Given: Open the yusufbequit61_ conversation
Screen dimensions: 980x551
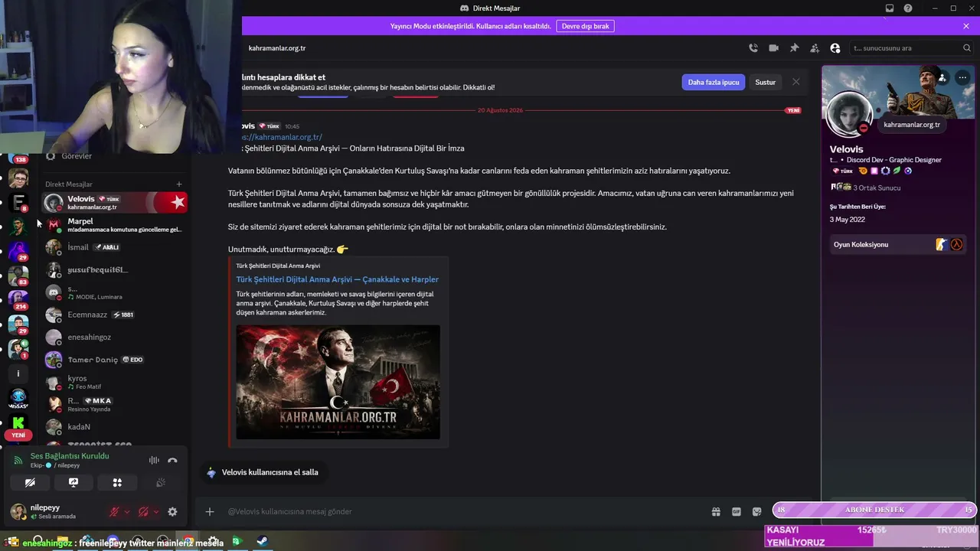Looking at the screenshot, I should (115, 270).
